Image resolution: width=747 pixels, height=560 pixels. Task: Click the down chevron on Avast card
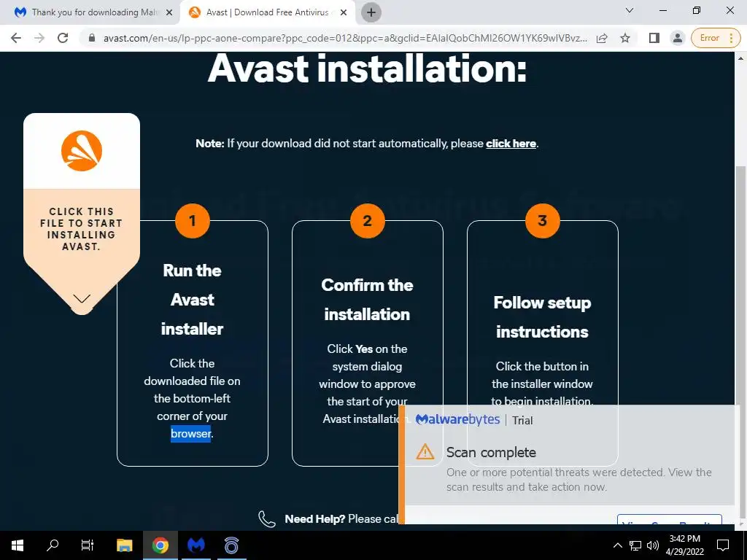pos(82,298)
